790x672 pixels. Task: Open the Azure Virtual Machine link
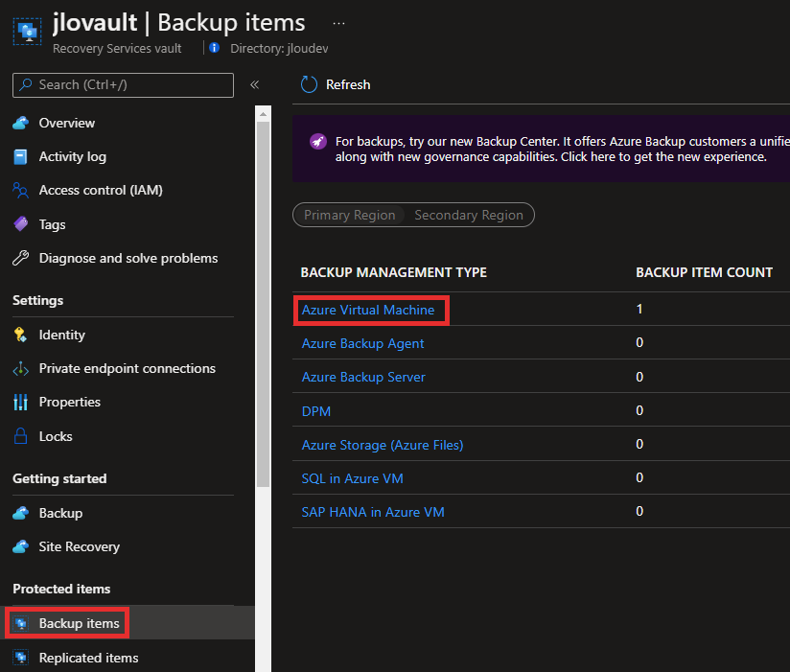click(368, 310)
